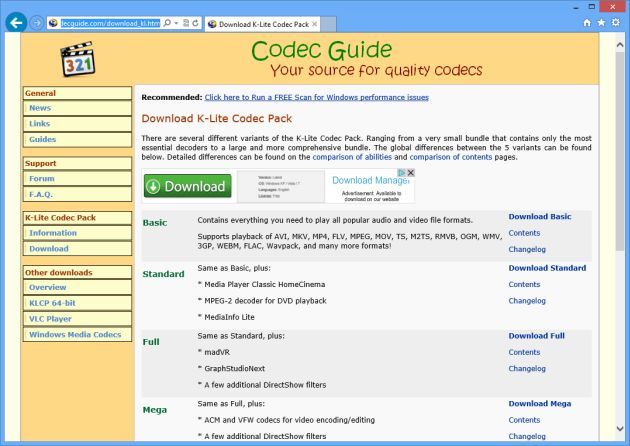The width and height of the screenshot is (630, 446).
Task: Open Contents link for Basic variant
Action: click(524, 233)
